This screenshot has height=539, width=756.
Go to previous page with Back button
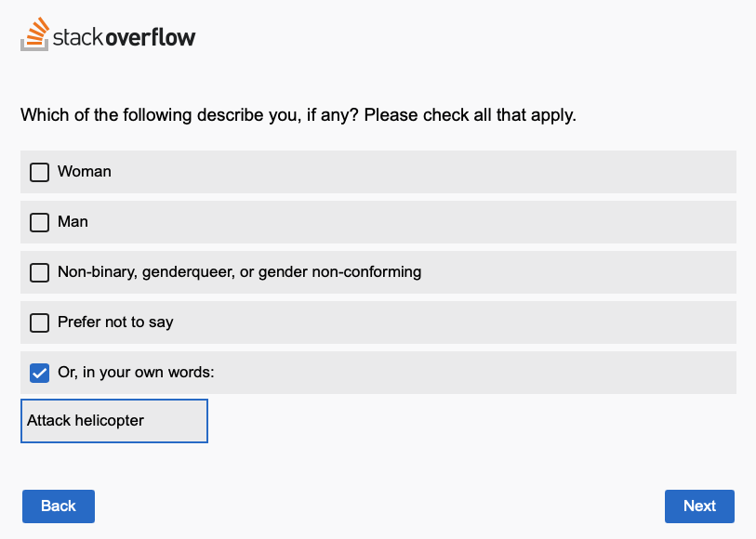pyautogui.click(x=59, y=506)
